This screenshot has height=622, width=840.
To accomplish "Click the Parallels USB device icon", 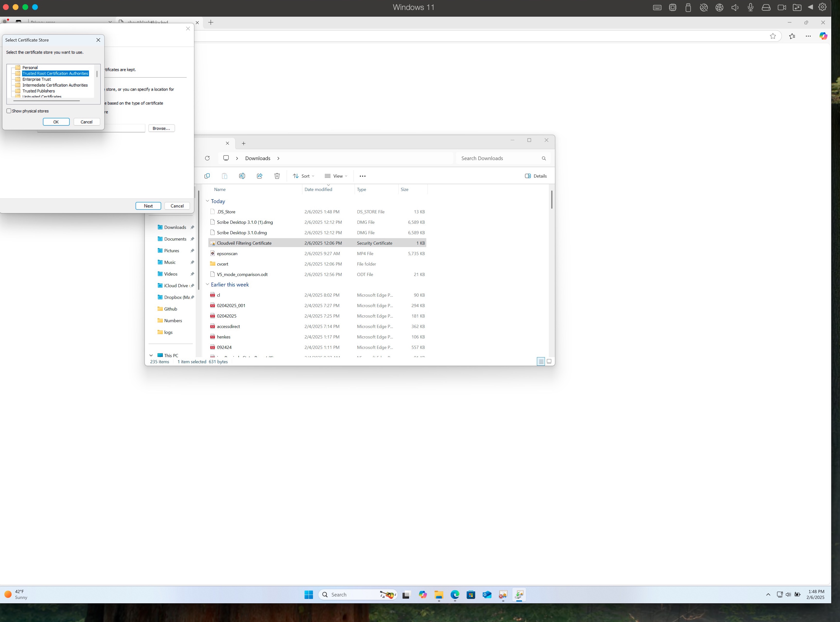I will coord(688,8).
